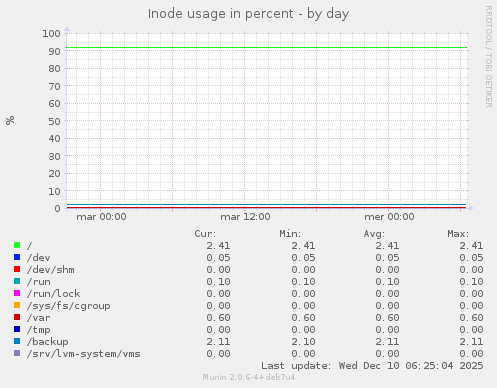Click the dark red swatch for /var
This screenshot has height=388, width=497.
pyautogui.click(x=17, y=317)
